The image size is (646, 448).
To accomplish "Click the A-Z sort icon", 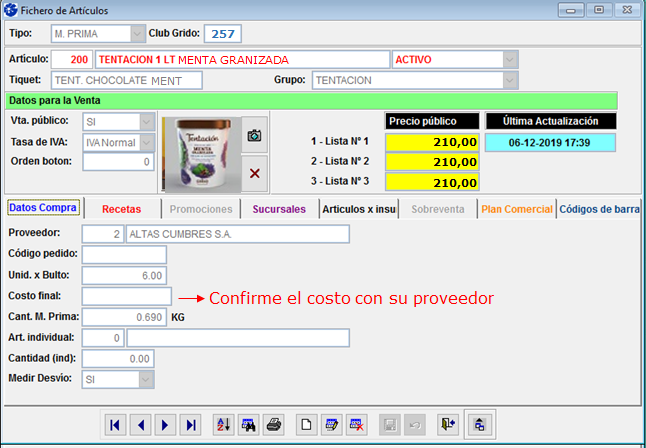I will pos(224,425).
